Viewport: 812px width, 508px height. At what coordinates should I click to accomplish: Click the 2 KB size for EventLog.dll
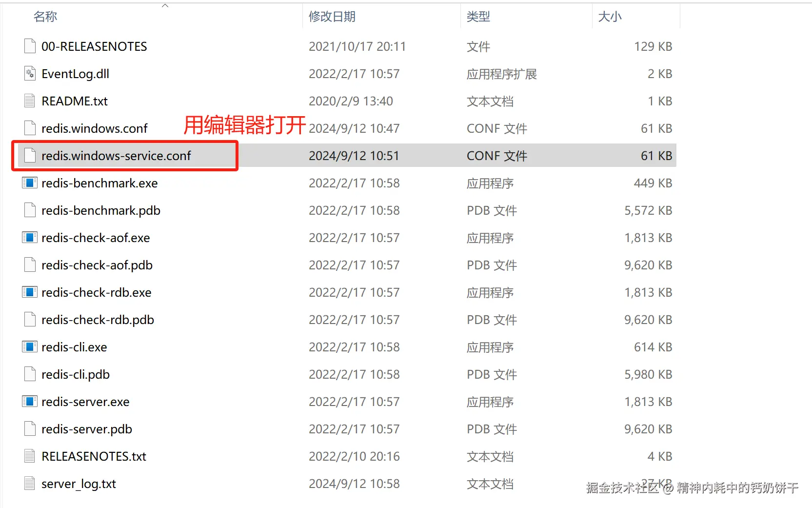coord(660,74)
